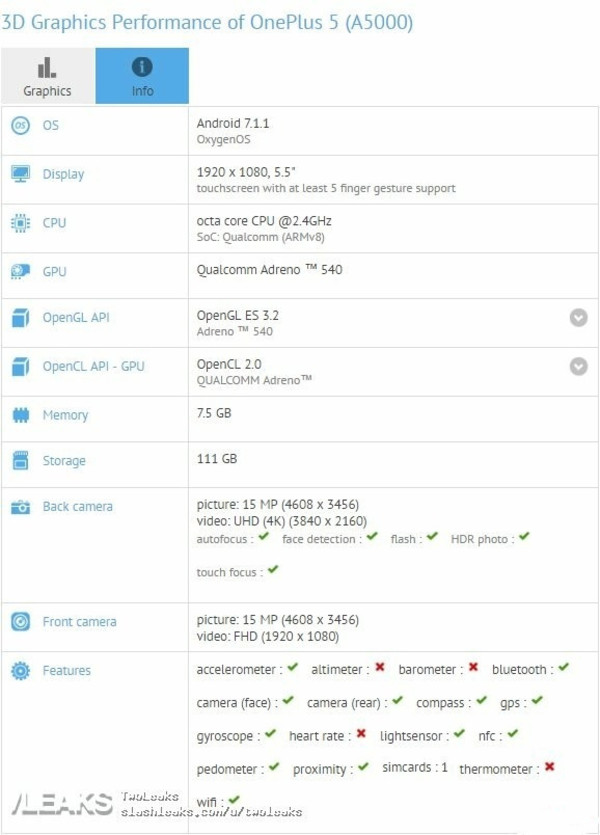The image size is (600, 835).
Task: Click the slashleaks.com/u/twoleaks link
Action: tap(211, 812)
